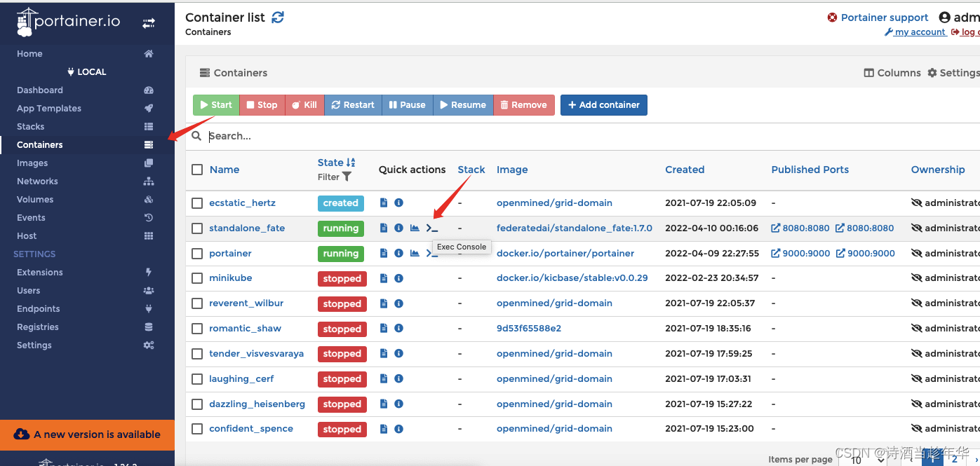This screenshot has width=980, height=466.
Task: Click the user account avatar icon
Action: tap(944, 18)
